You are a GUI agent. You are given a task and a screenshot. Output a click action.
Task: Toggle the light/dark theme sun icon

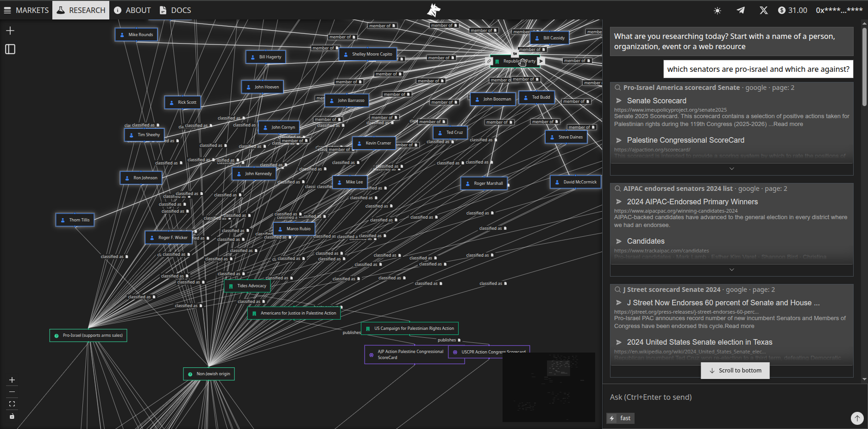[x=717, y=10]
